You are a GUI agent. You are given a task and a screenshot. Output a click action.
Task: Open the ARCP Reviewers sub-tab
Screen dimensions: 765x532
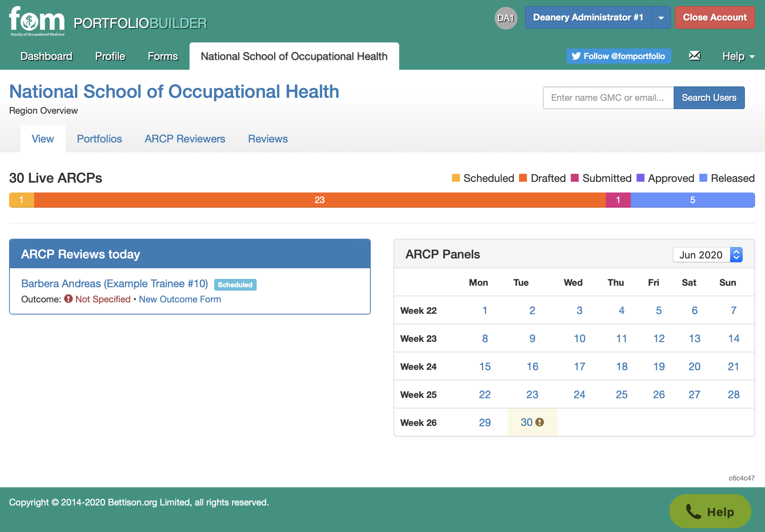coord(185,139)
